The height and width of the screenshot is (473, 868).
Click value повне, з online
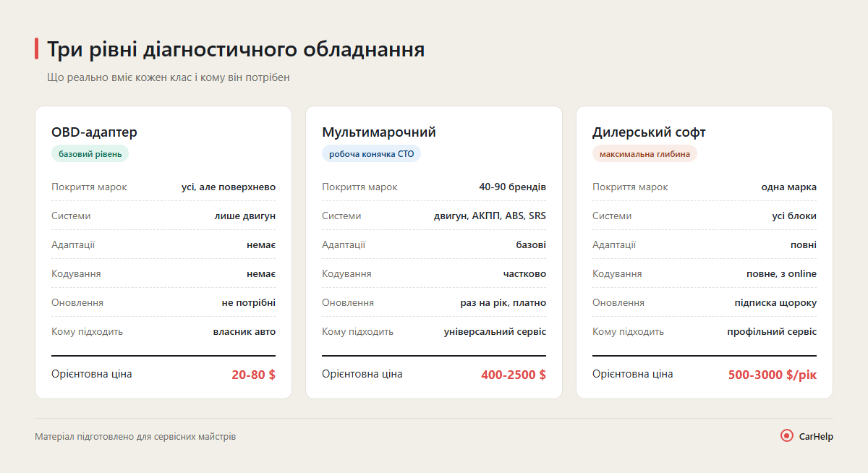[x=782, y=273]
